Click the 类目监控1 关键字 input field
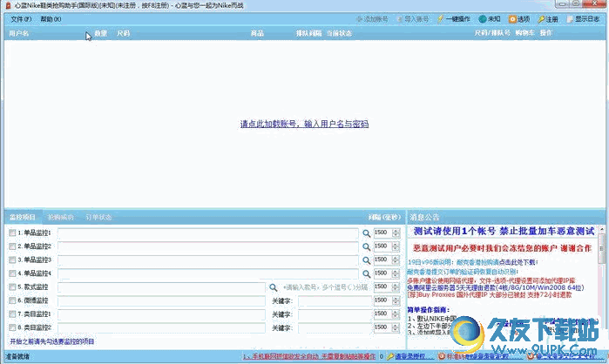This screenshot has height=364, width=609. [335, 314]
